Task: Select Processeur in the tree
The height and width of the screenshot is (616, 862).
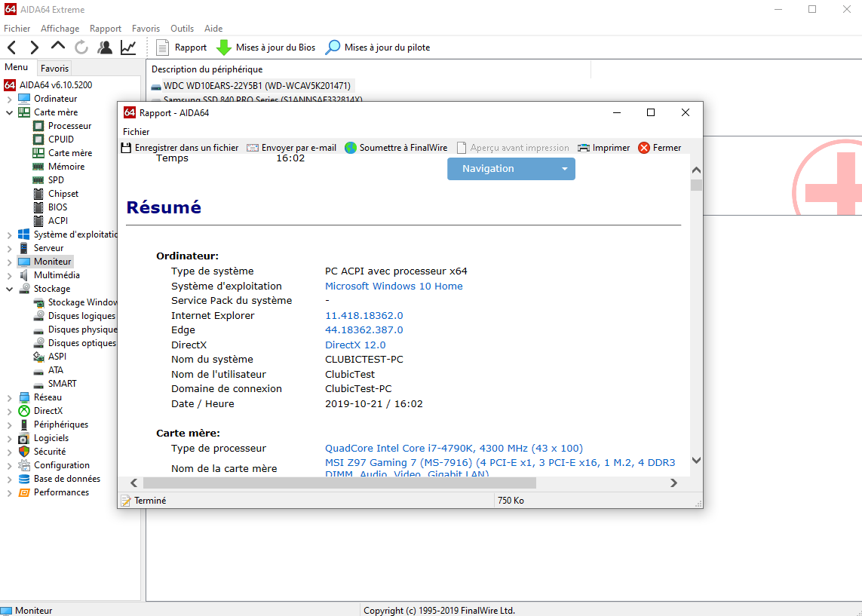Action: [x=69, y=126]
